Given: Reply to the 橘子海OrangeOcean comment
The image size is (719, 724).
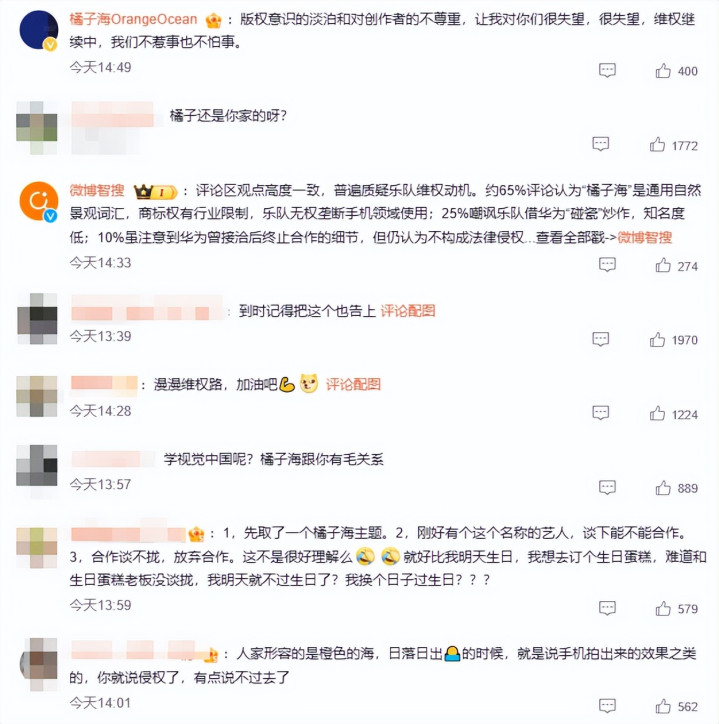Looking at the screenshot, I should pos(607,70).
